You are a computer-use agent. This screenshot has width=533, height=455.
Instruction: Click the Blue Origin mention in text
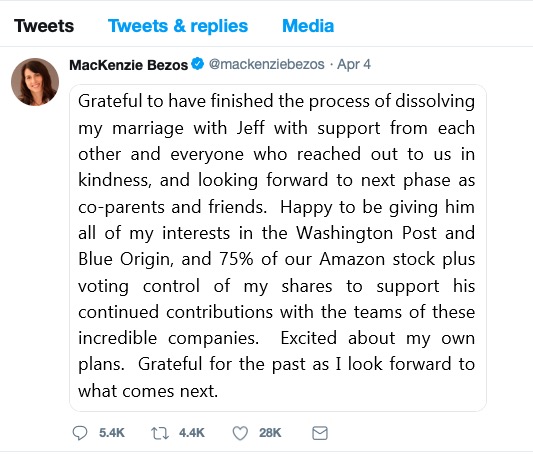click(124, 259)
